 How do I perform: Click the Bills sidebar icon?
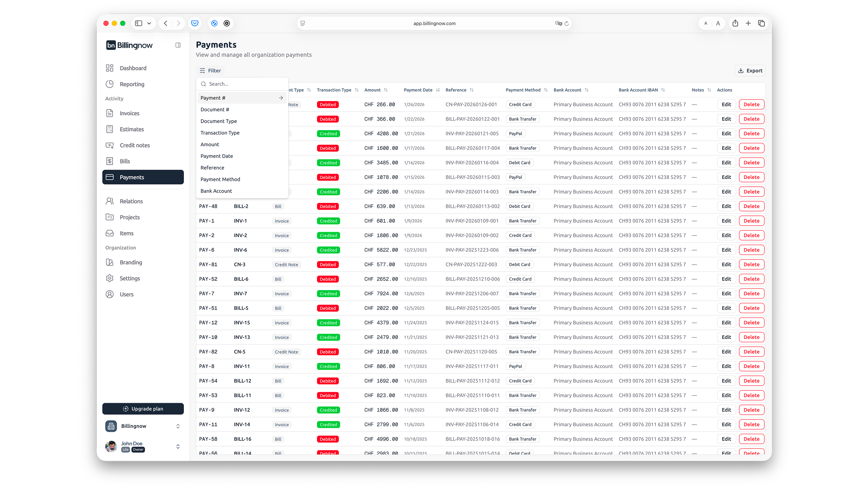coord(110,161)
